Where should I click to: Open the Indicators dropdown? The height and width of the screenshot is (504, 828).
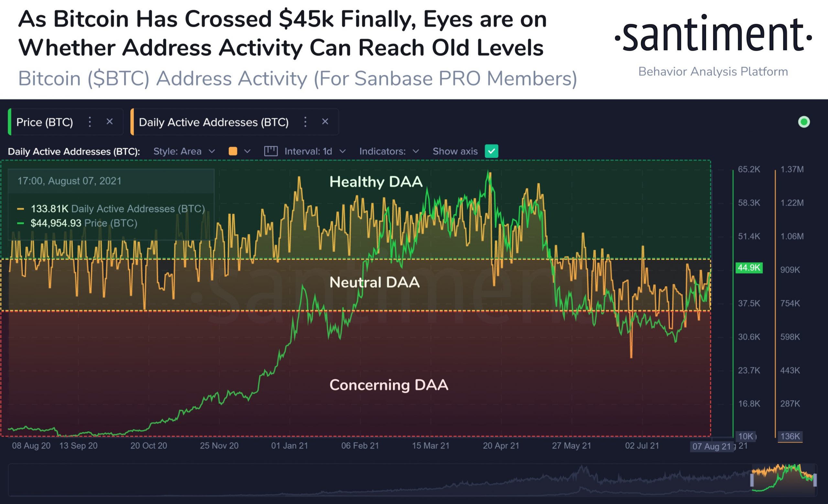pyautogui.click(x=388, y=151)
